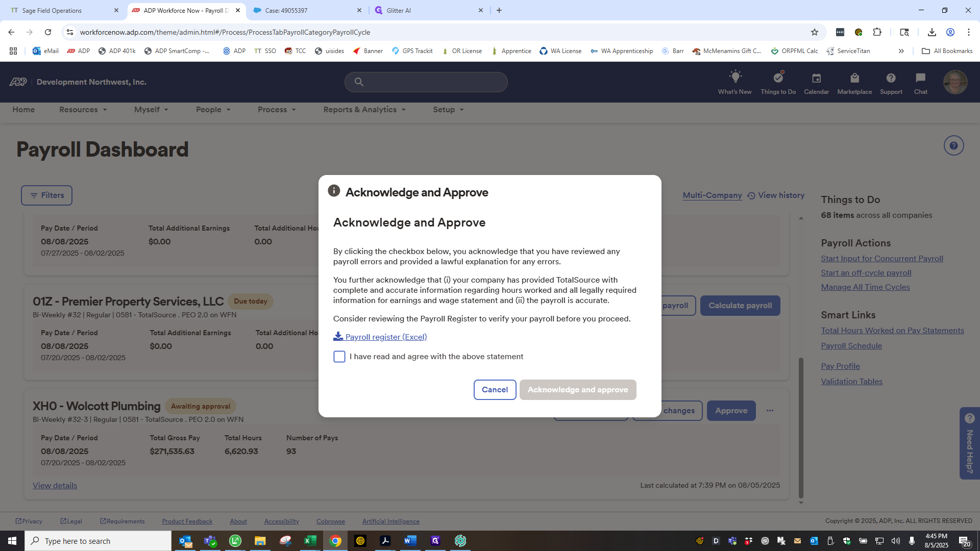
Task: Click the user profile avatar
Action: pyautogui.click(x=955, y=82)
